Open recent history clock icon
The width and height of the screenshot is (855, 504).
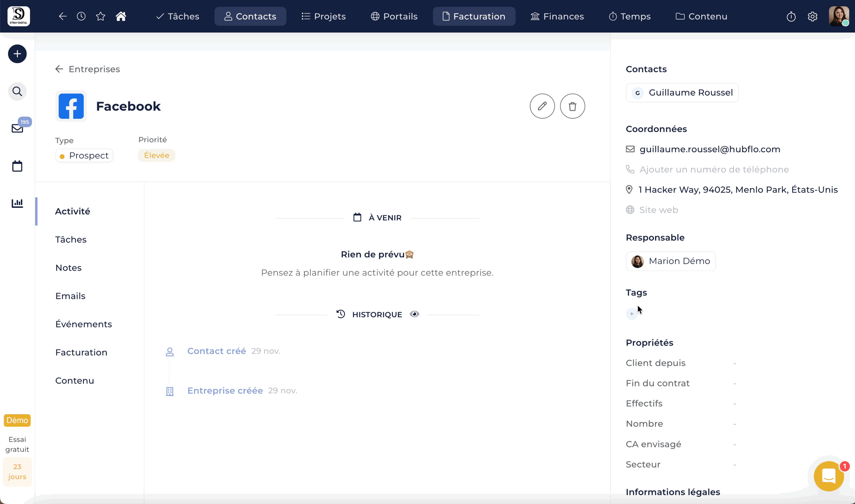pyautogui.click(x=81, y=16)
